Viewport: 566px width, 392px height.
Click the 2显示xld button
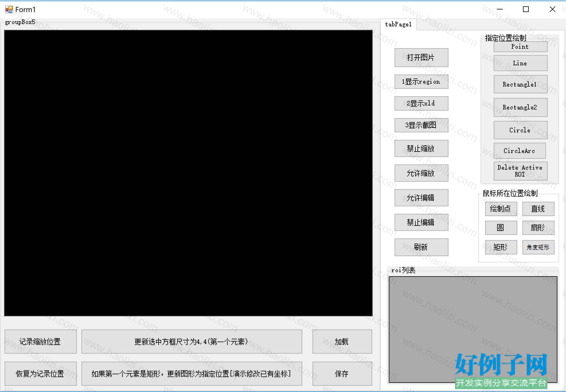click(421, 103)
